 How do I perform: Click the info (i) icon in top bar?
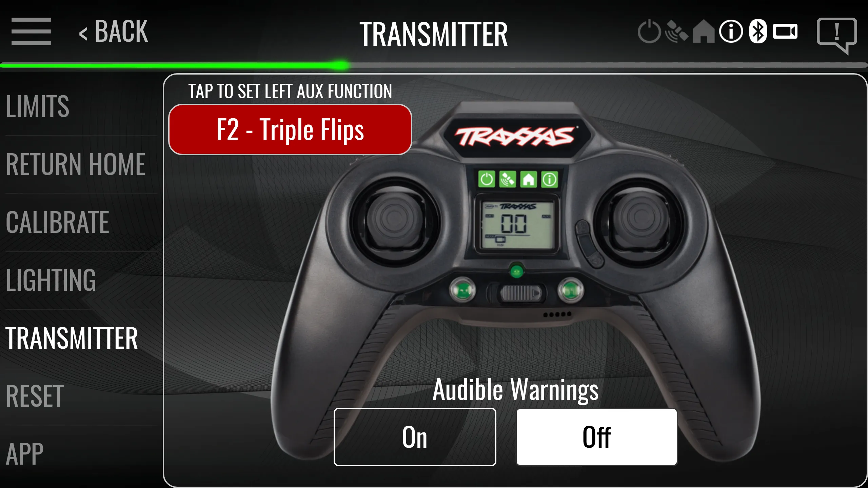click(730, 32)
